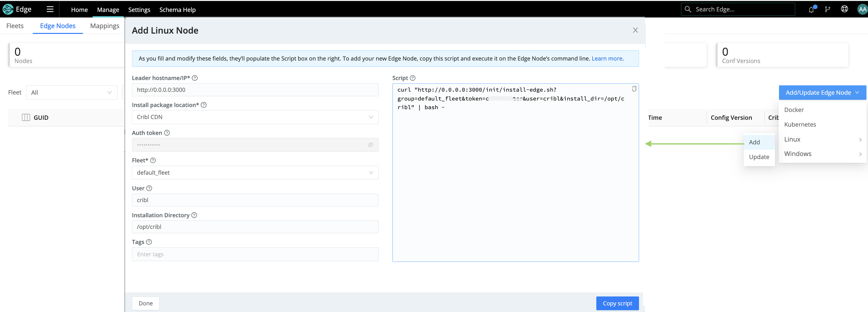Select Docker from the node menu
This screenshot has height=312, width=868.
point(794,109)
